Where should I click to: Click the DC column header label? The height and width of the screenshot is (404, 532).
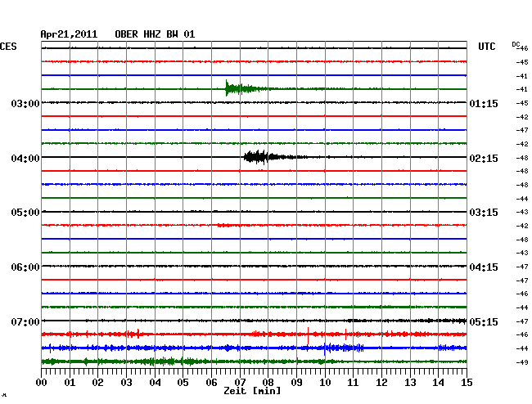516,45
